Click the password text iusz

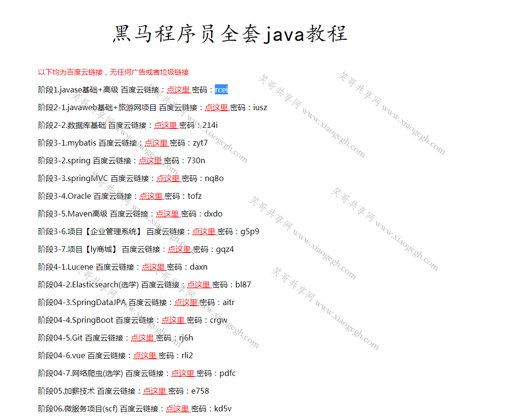(x=260, y=107)
